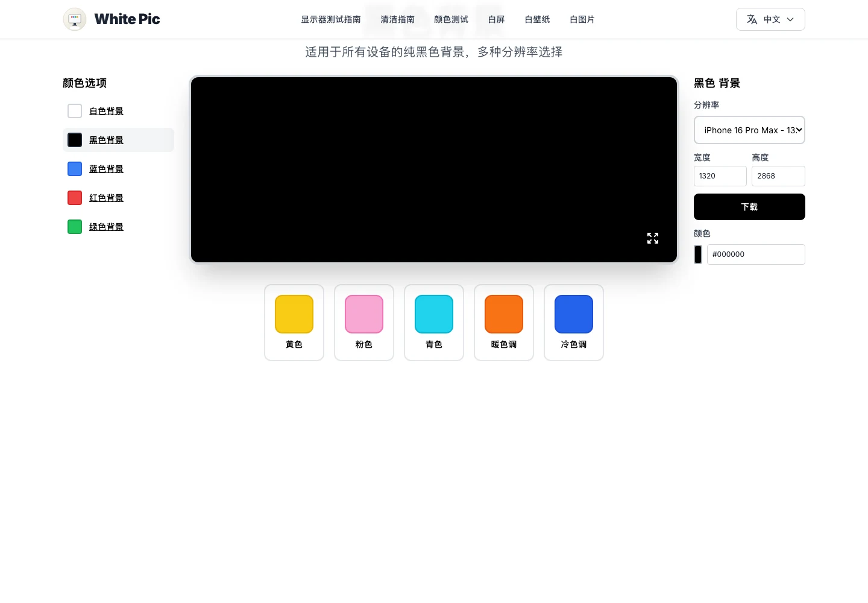Click the black background preview area
The image size is (868, 603).
(x=434, y=169)
